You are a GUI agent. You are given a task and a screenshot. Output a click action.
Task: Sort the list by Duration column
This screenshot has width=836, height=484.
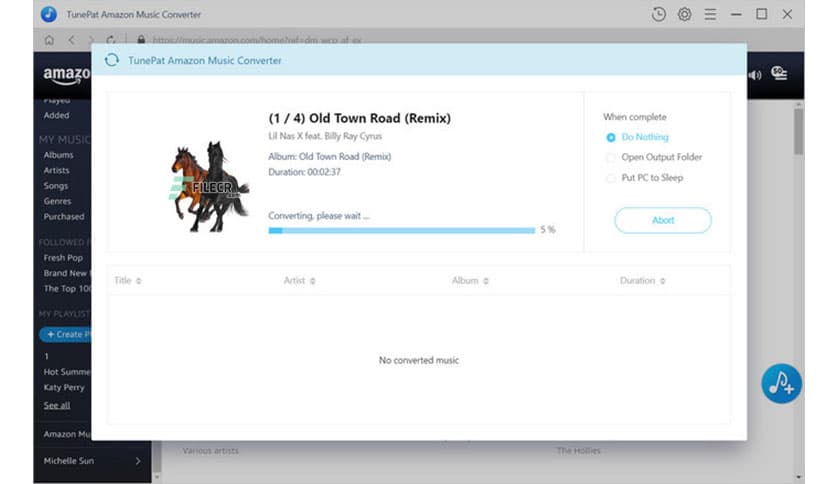[x=642, y=280]
